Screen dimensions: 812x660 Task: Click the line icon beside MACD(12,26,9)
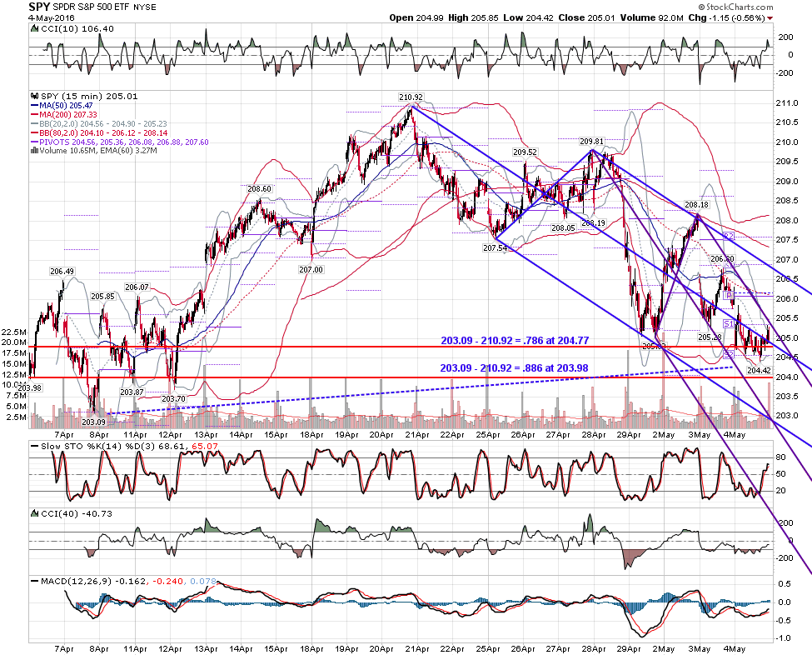click(x=35, y=582)
